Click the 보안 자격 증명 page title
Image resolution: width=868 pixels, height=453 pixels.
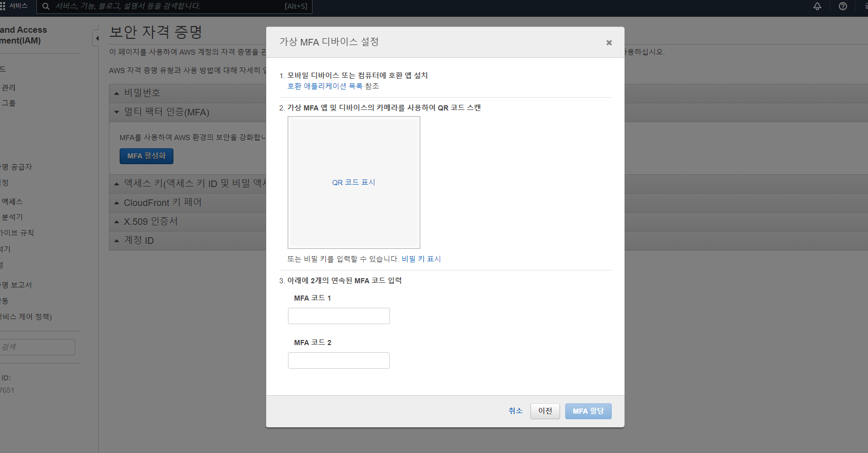pos(156,32)
